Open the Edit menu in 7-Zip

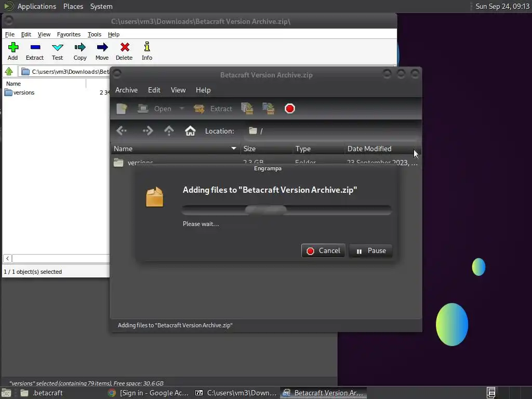click(26, 34)
